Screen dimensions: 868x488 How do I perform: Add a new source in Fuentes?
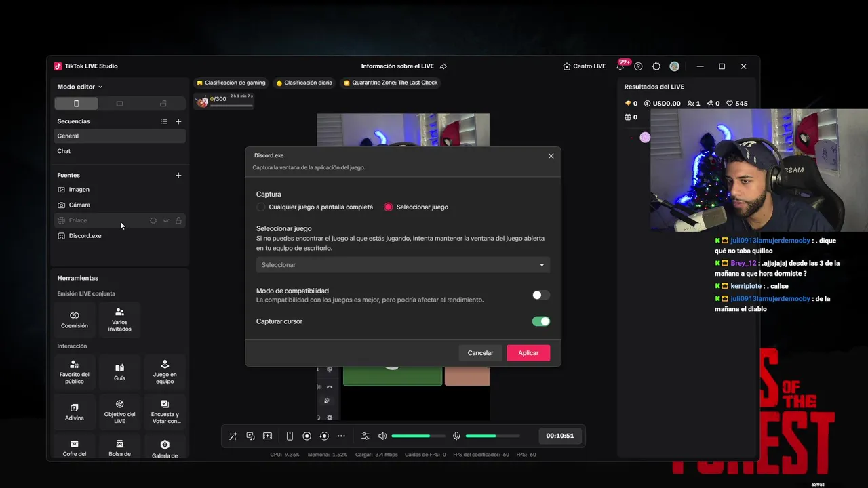178,175
